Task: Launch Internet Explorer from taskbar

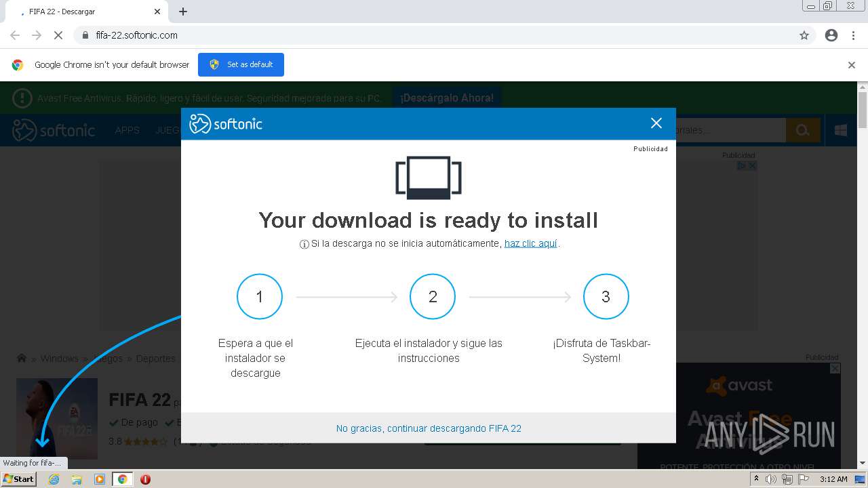Action: 54,479
